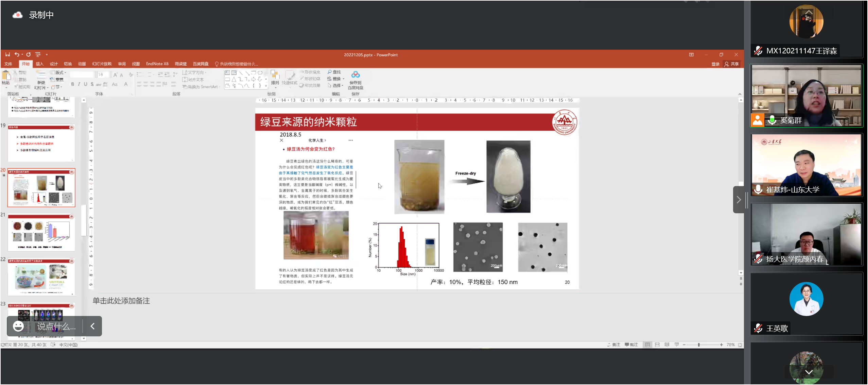
Task: Collapse participant panel with right chevron
Action: click(x=739, y=200)
